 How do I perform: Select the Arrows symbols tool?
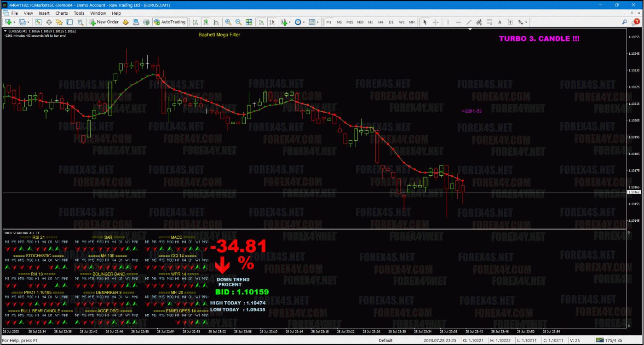[x=521, y=22]
